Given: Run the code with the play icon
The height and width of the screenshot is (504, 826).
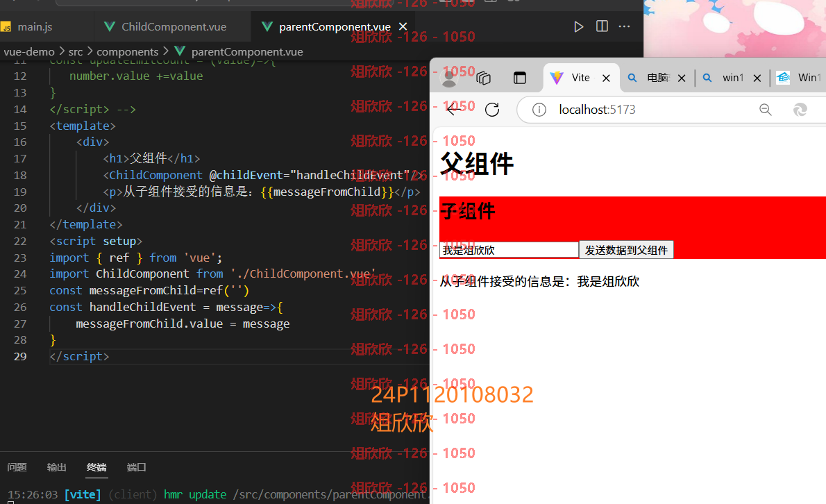Looking at the screenshot, I should click(x=578, y=26).
